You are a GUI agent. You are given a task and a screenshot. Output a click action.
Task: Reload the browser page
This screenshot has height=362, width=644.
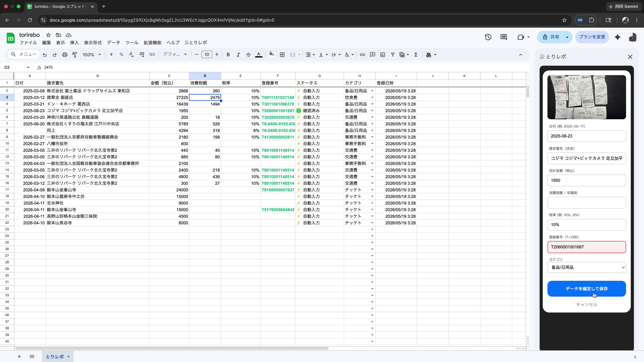(x=30, y=20)
